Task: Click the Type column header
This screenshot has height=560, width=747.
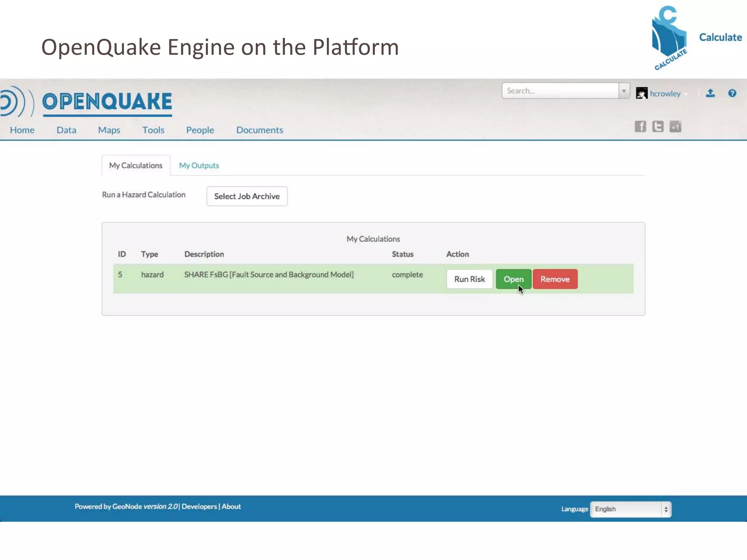Action: tap(150, 254)
